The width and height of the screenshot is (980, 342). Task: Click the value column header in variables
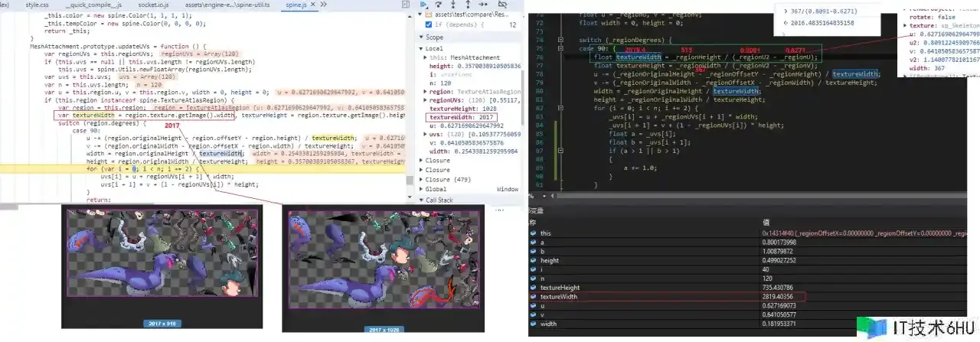(766, 222)
